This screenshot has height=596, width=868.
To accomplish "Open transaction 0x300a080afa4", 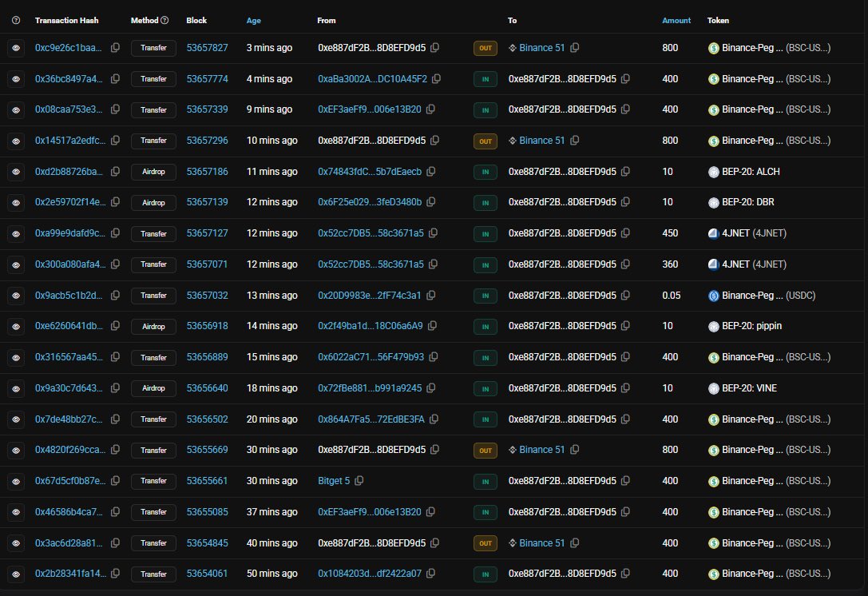I will (x=70, y=264).
